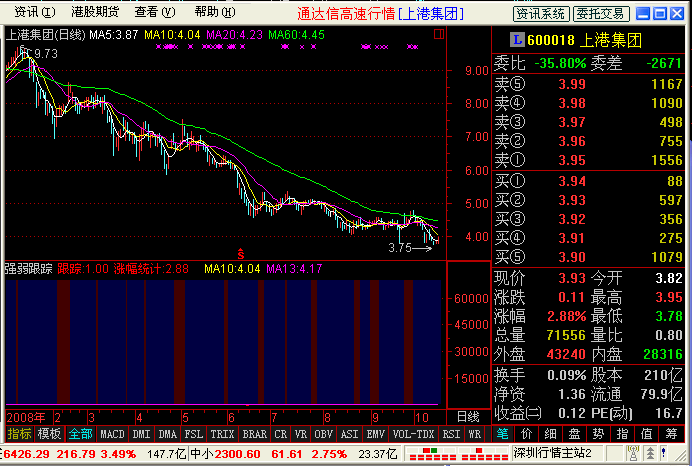The height and width of the screenshot is (466, 692).
Task: Select the 盘 tab in quote panel
Action: click(574, 434)
